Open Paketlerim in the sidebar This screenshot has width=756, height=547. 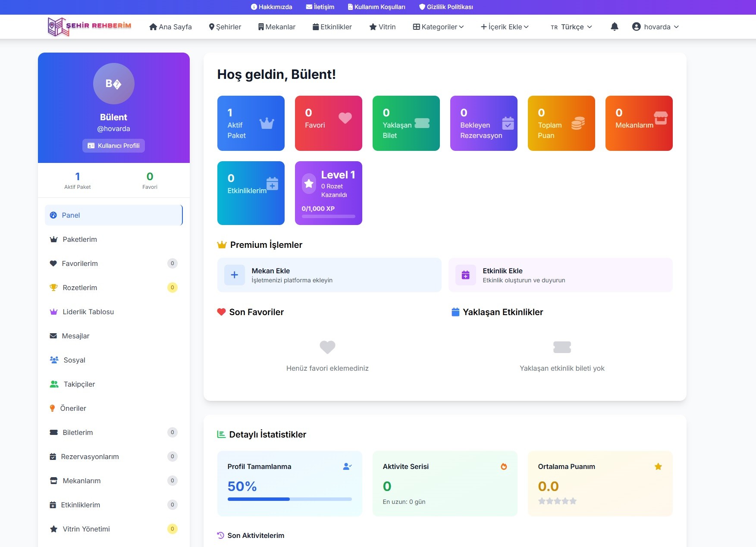[x=80, y=239]
